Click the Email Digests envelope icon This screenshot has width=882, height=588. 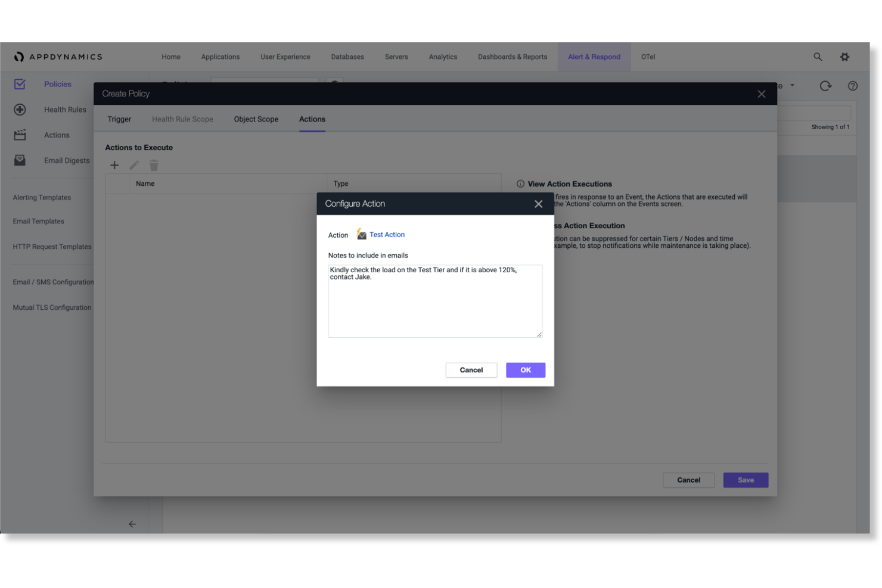[x=20, y=160]
